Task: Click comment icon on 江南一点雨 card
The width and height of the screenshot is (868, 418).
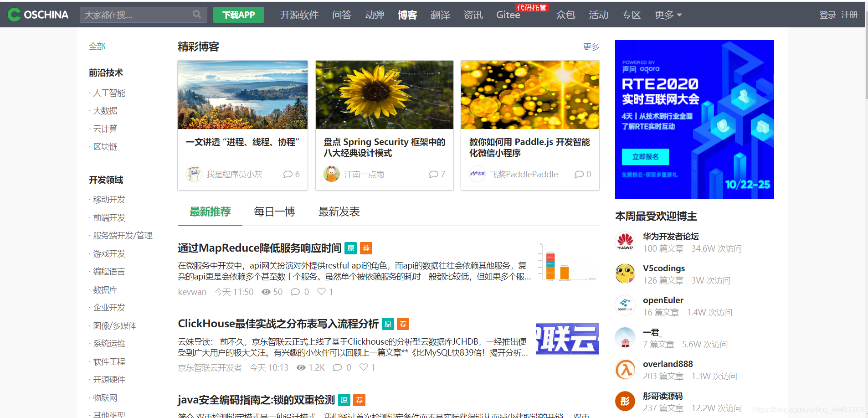Action: (433, 174)
